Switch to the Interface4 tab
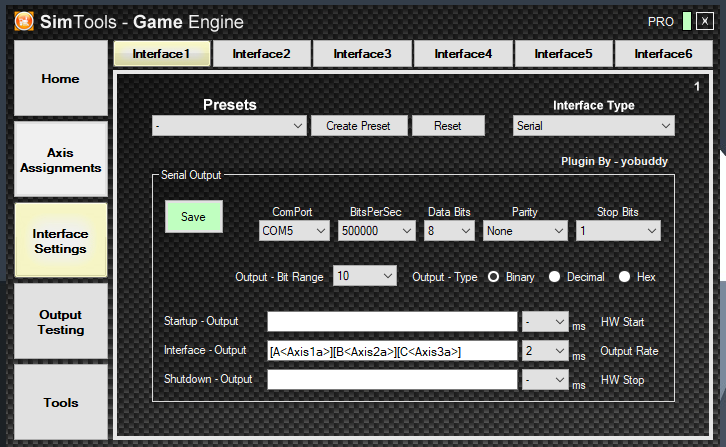Screen dimensions: 726x447 463,54
